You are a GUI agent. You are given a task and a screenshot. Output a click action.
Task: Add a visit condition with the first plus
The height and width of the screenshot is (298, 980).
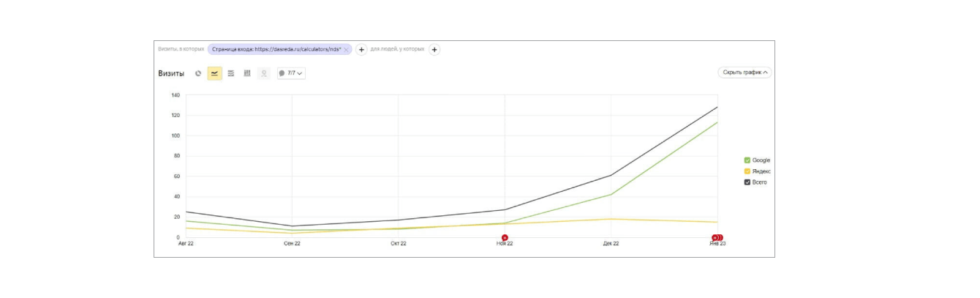[361, 50]
